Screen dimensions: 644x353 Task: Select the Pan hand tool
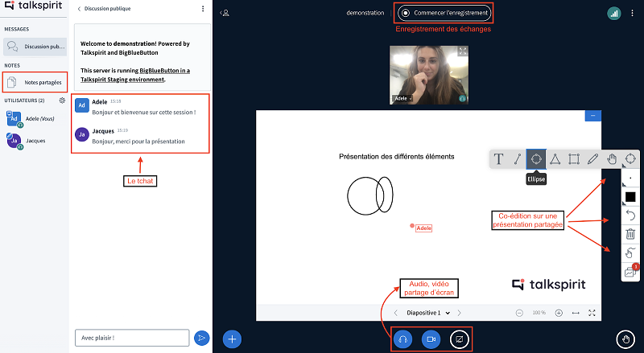[x=612, y=159]
